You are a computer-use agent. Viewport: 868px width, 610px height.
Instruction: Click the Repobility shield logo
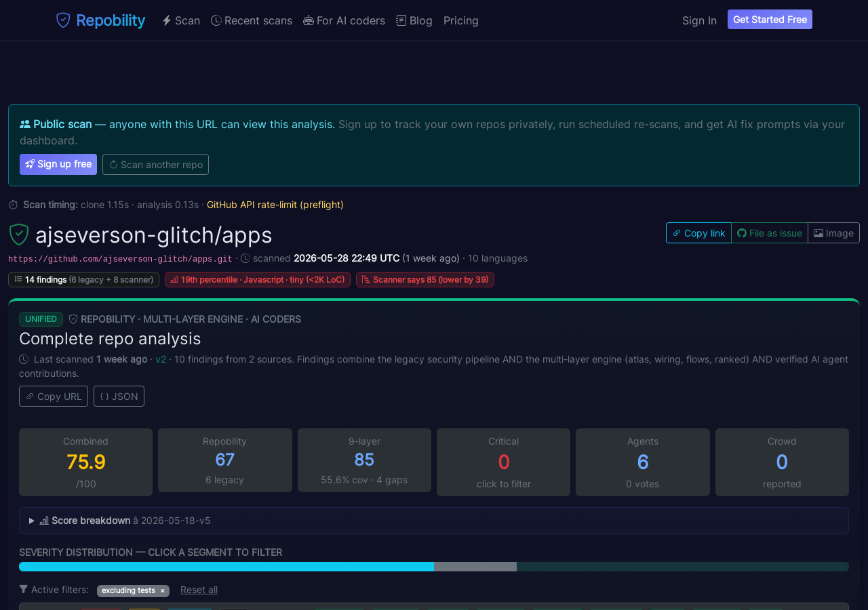click(x=63, y=20)
